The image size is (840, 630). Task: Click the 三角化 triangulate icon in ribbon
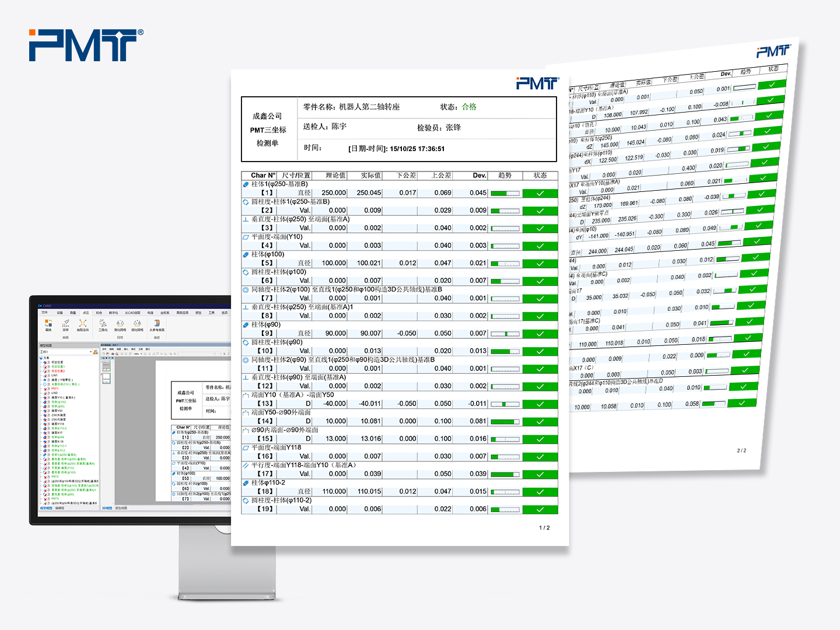103,324
